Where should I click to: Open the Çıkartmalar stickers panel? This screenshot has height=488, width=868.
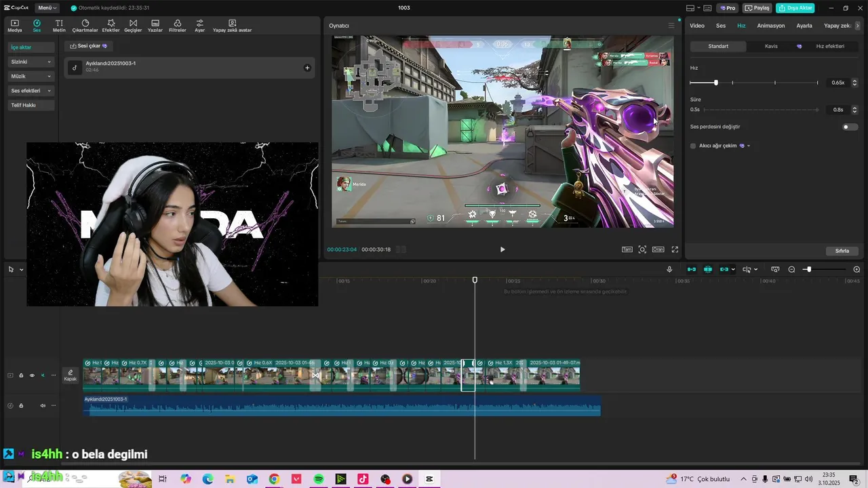(85, 26)
